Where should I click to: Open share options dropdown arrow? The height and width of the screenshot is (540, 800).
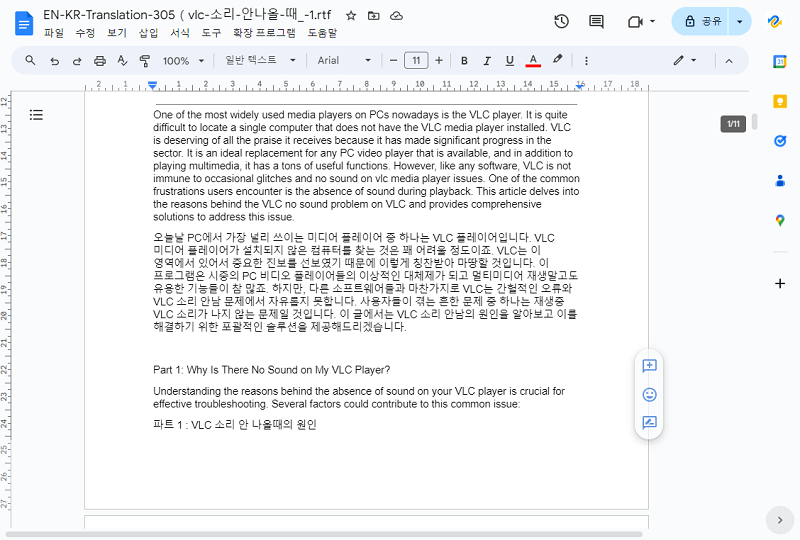click(x=740, y=21)
